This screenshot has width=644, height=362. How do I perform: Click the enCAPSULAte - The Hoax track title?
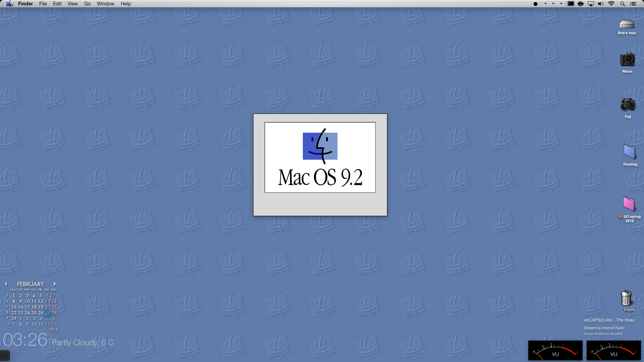coord(609,320)
